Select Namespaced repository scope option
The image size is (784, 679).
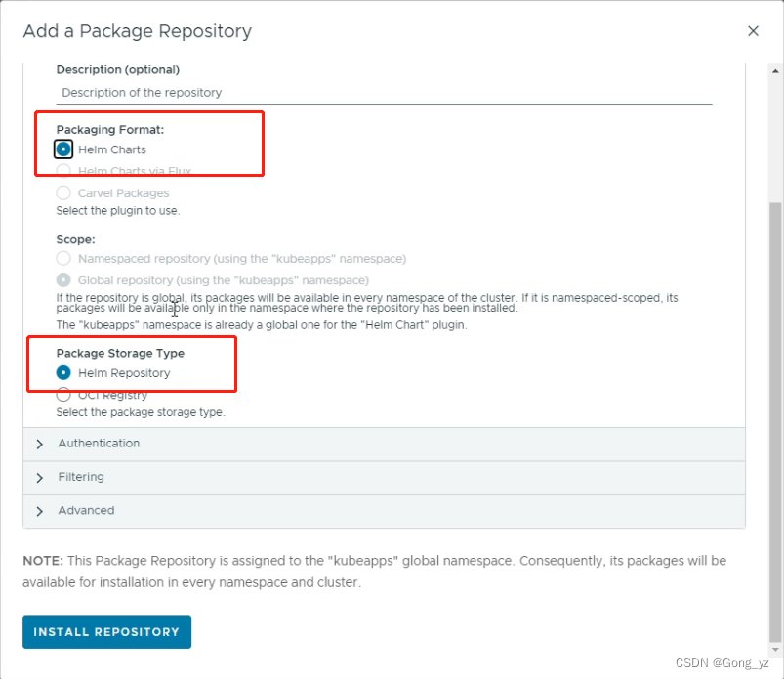[64, 259]
